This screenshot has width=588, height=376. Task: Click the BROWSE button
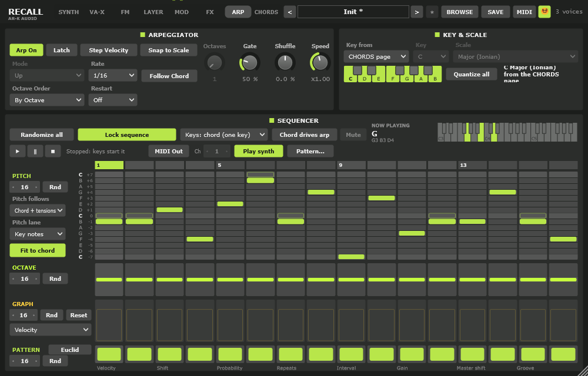[x=459, y=12]
